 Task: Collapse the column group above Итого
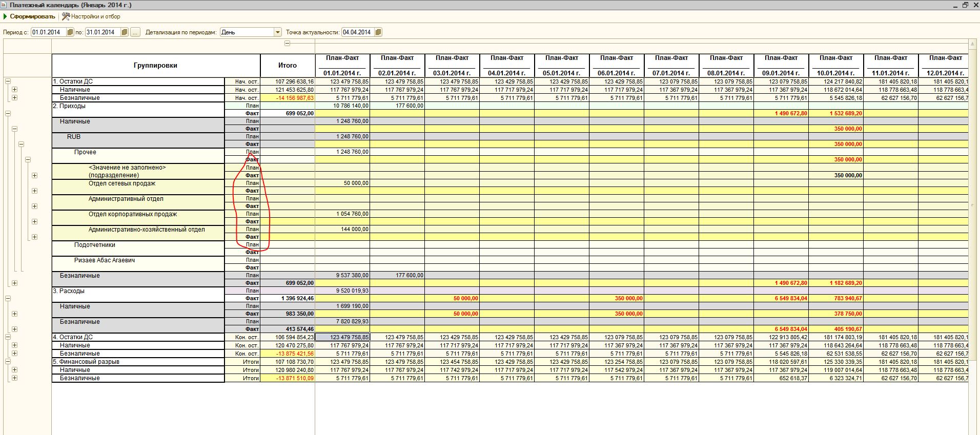(x=287, y=44)
